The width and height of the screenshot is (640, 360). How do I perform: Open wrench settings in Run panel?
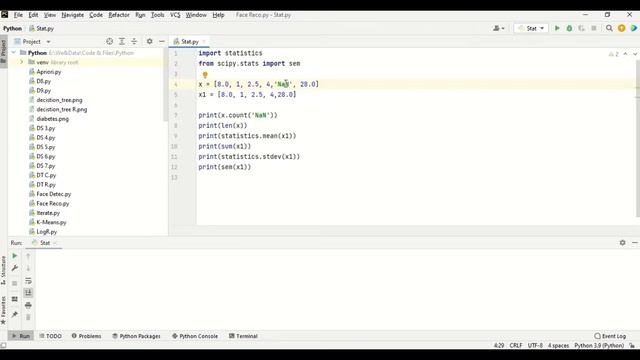tap(15, 268)
